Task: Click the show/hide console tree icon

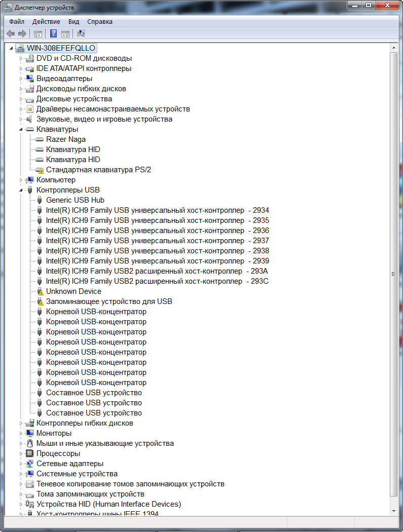Action: 38,34
